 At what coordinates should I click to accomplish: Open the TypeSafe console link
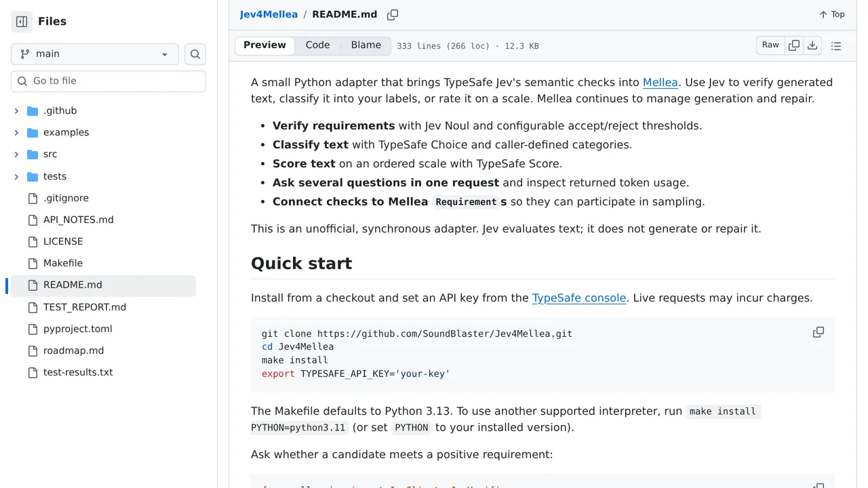click(579, 298)
